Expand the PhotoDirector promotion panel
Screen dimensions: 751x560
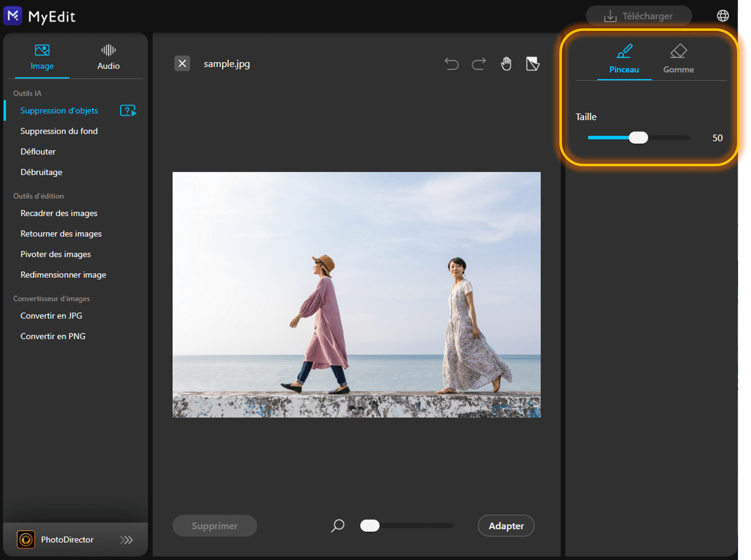pos(126,540)
